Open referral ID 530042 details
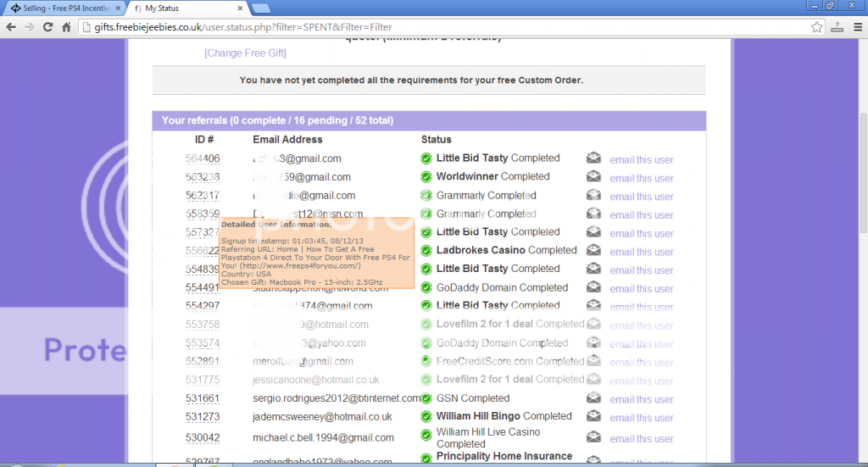The height and width of the screenshot is (467, 868). point(203,437)
